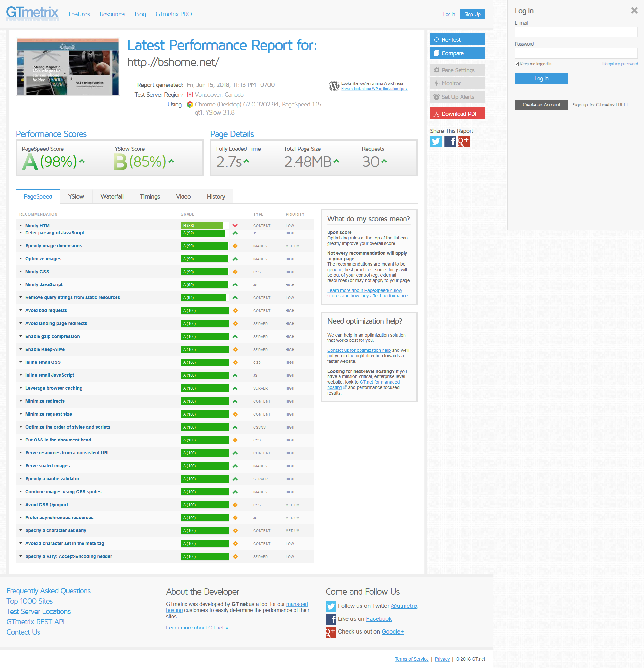This screenshot has width=644, height=668.
Task: Click the YSlow Score trend arrow
Action: tap(171, 161)
